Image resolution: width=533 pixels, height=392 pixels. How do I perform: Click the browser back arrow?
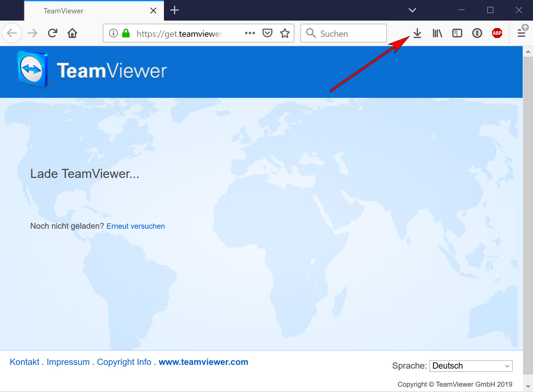click(x=12, y=33)
